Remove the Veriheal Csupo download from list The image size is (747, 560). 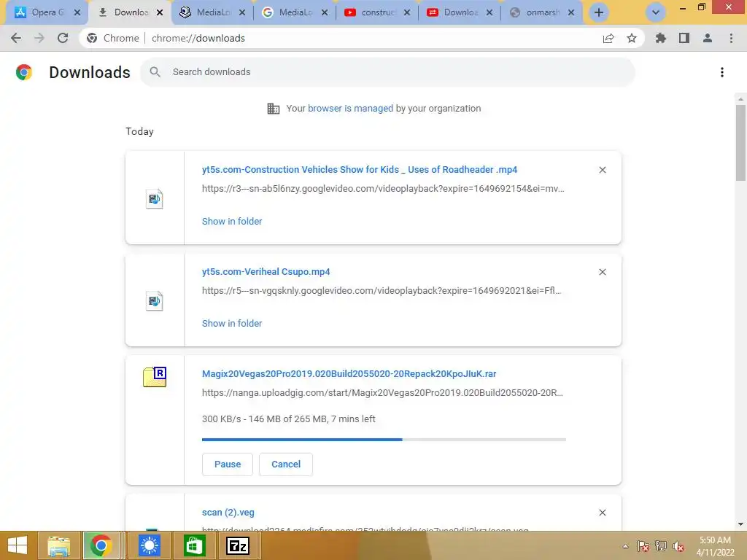[602, 272]
